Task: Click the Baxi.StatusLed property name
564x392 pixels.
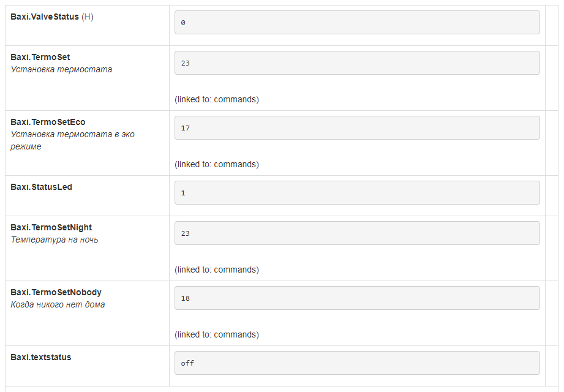Action: coord(41,187)
